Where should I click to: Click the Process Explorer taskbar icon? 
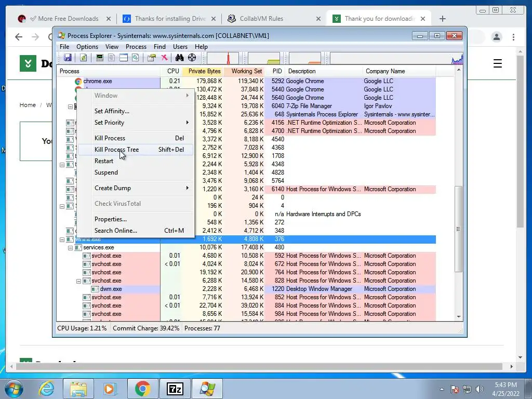coord(207,389)
